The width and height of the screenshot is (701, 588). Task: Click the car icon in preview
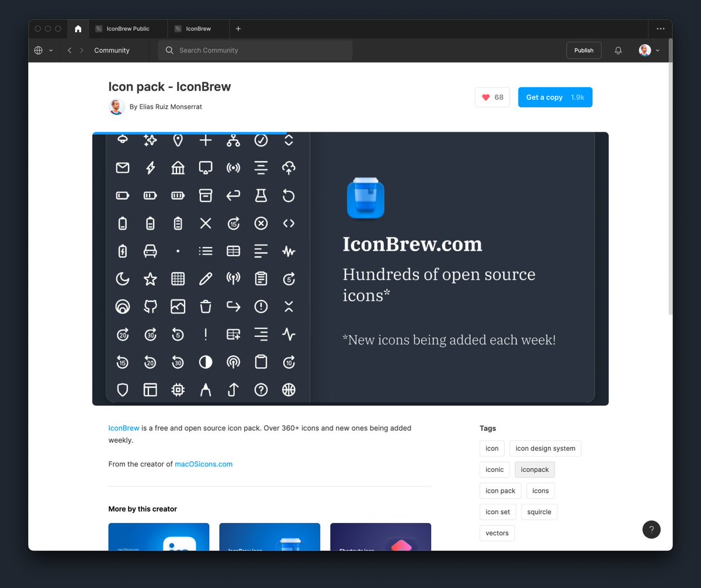pyautogui.click(x=150, y=251)
